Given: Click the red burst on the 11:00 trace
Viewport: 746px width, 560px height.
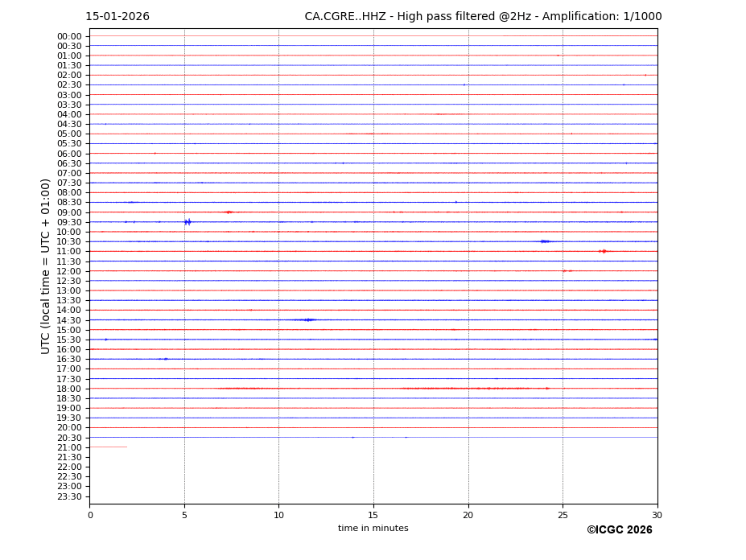Looking at the screenshot, I should click(603, 251).
